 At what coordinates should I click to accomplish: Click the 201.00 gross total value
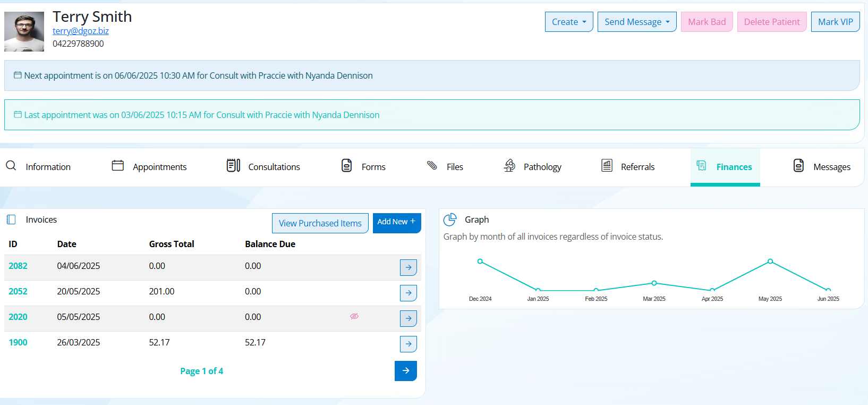tap(161, 291)
